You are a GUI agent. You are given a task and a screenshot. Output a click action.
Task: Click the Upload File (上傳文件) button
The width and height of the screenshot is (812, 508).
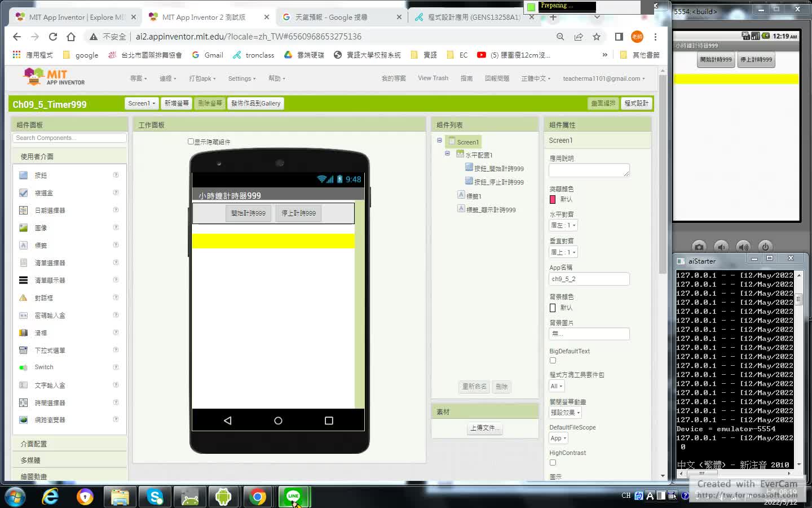(485, 428)
